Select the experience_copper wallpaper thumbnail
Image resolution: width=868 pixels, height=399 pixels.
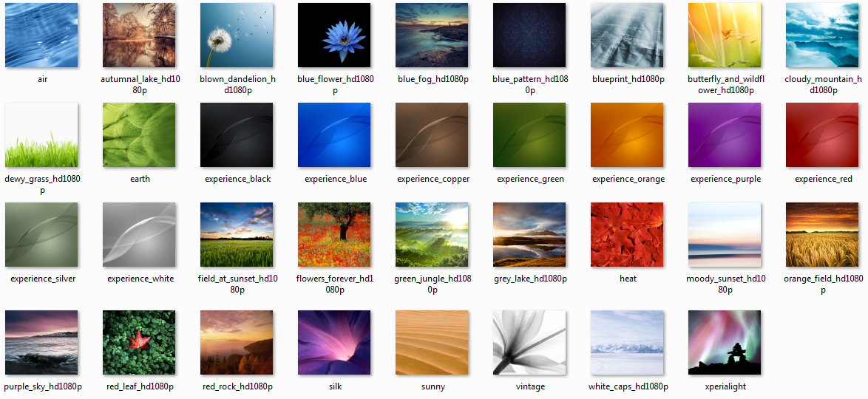[433, 134]
